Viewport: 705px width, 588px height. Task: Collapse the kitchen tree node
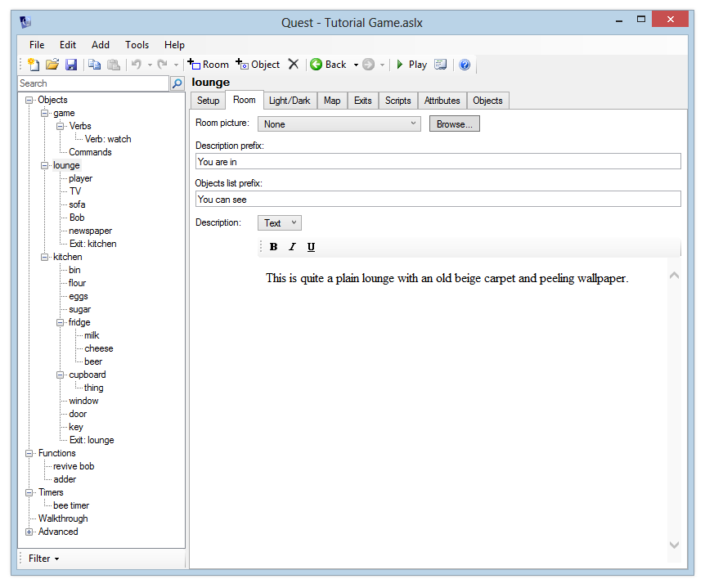(x=44, y=257)
